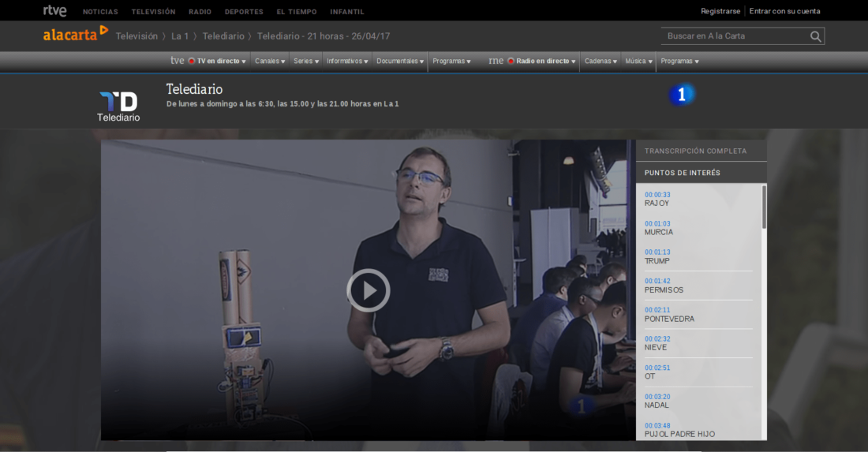
Task: Go to La 1 in breadcrumb
Action: point(180,36)
